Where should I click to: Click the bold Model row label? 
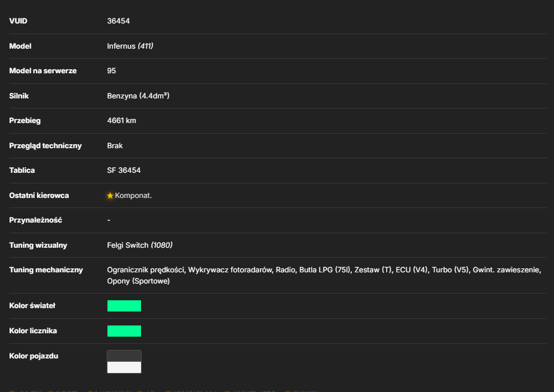click(x=20, y=46)
